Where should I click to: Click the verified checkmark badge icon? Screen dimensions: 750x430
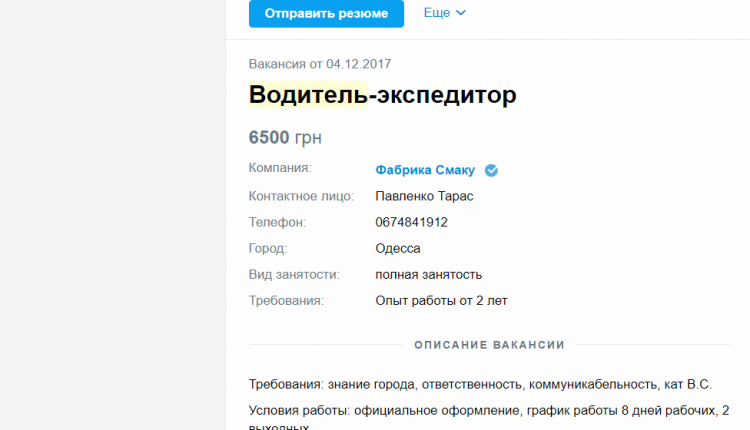point(491,170)
